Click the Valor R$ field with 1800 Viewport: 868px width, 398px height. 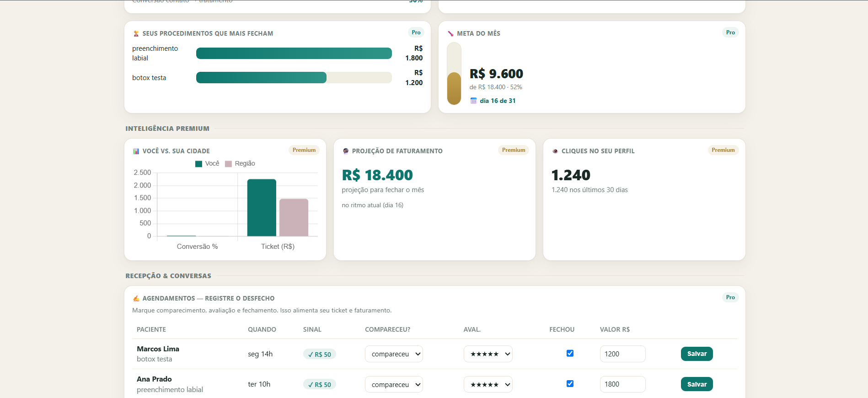[622, 384]
